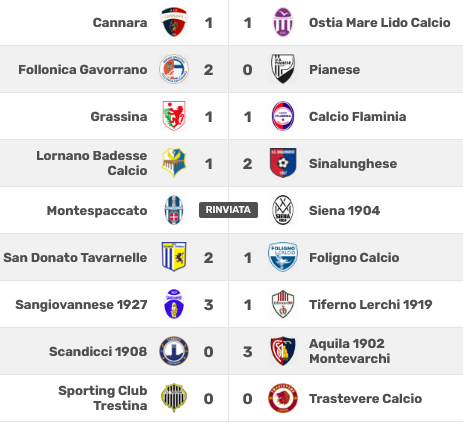463x423 pixels.
Task: Click the Sporting Club Trestina striped crest
Action: pyautogui.click(x=174, y=398)
